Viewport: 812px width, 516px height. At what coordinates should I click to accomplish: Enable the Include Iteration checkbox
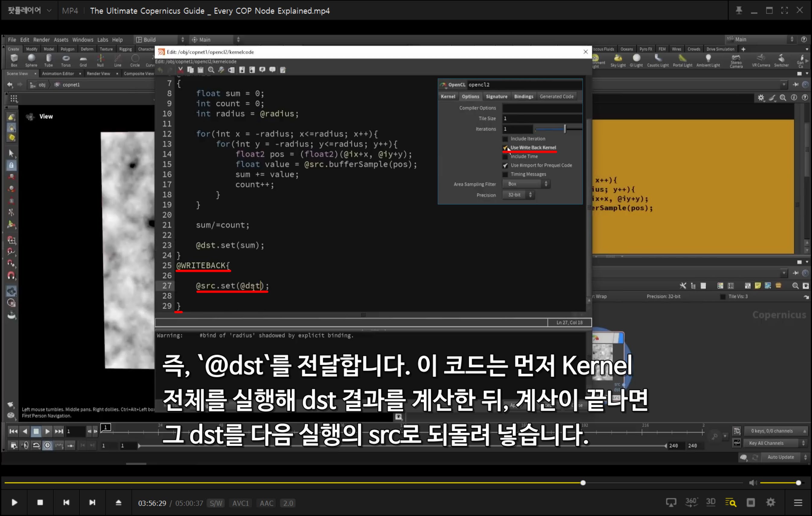coord(505,139)
